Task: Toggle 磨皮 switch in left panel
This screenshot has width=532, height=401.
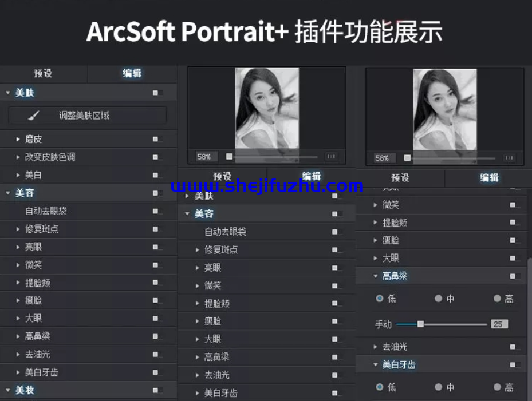Action: tap(157, 139)
